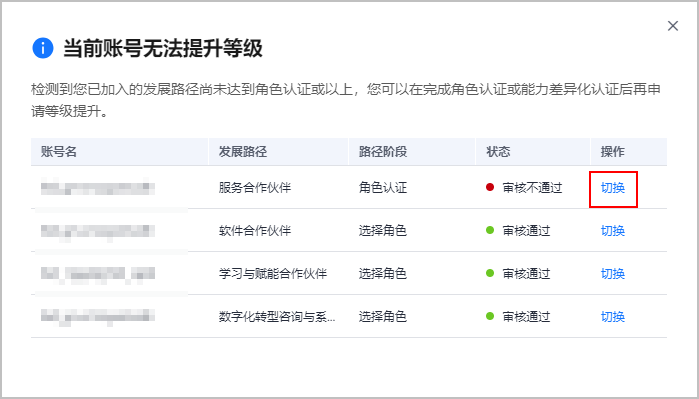Click the 路径阶段 column header
Image resolution: width=699 pixels, height=399 pixels.
(x=383, y=152)
